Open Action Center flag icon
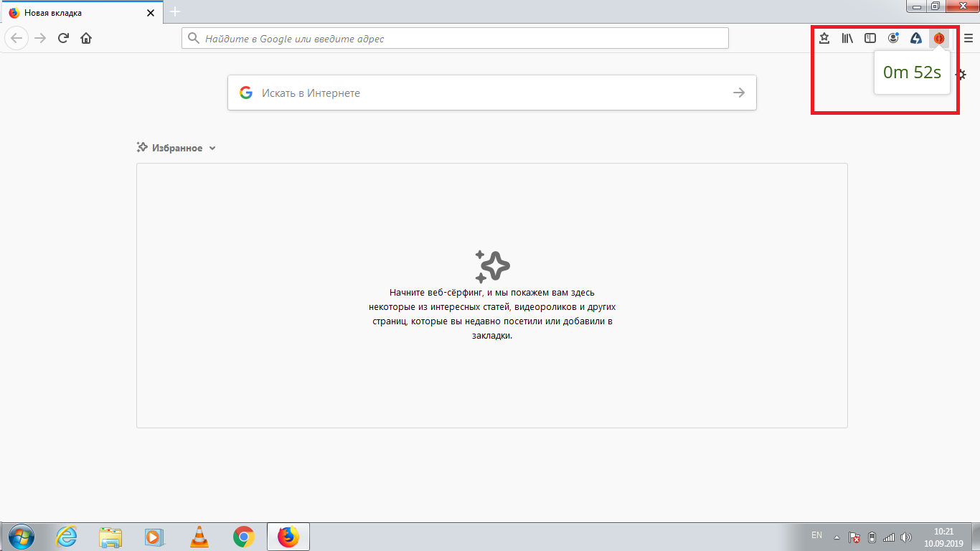Viewport: 980px width, 551px height. (854, 537)
